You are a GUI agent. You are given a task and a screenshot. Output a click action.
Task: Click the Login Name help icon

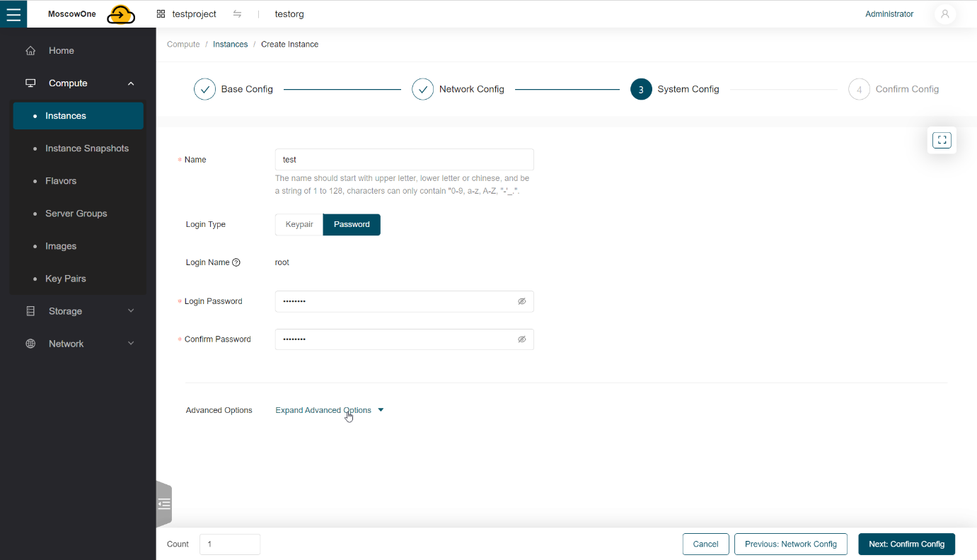tap(236, 262)
